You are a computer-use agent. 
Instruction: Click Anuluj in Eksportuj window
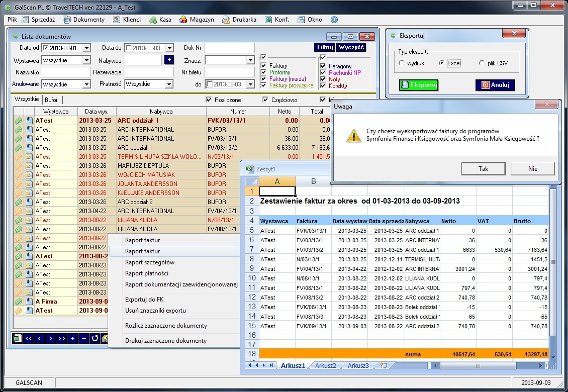point(495,85)
